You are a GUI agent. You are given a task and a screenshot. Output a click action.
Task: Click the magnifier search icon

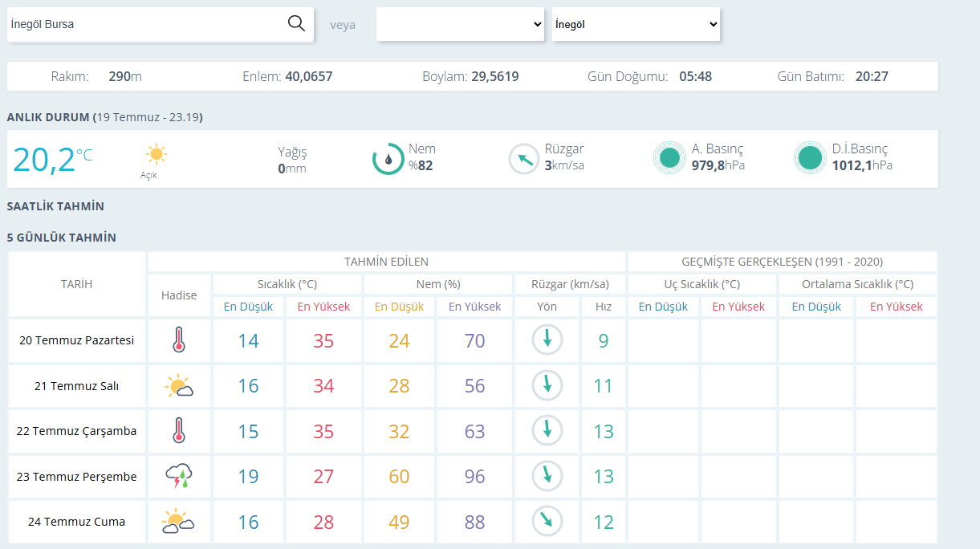[x=296, y=23]
